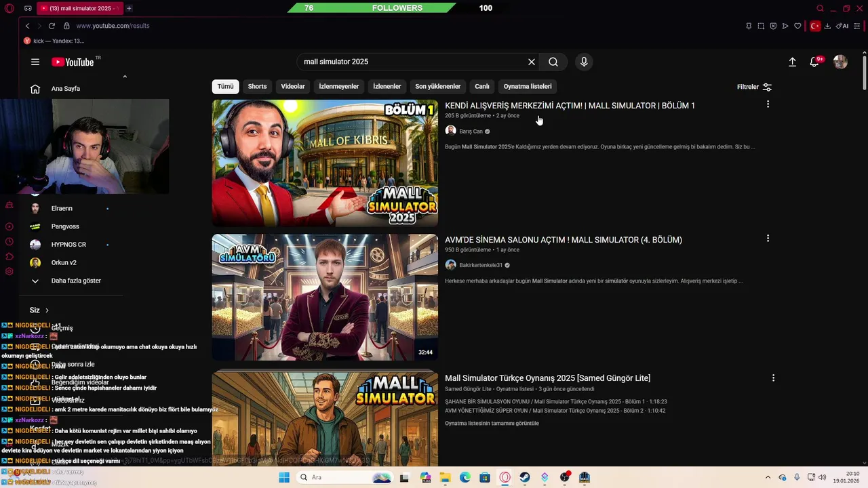
Task: Take a snapshot with Opera's capture icon
Action: [x=761, y=26]
